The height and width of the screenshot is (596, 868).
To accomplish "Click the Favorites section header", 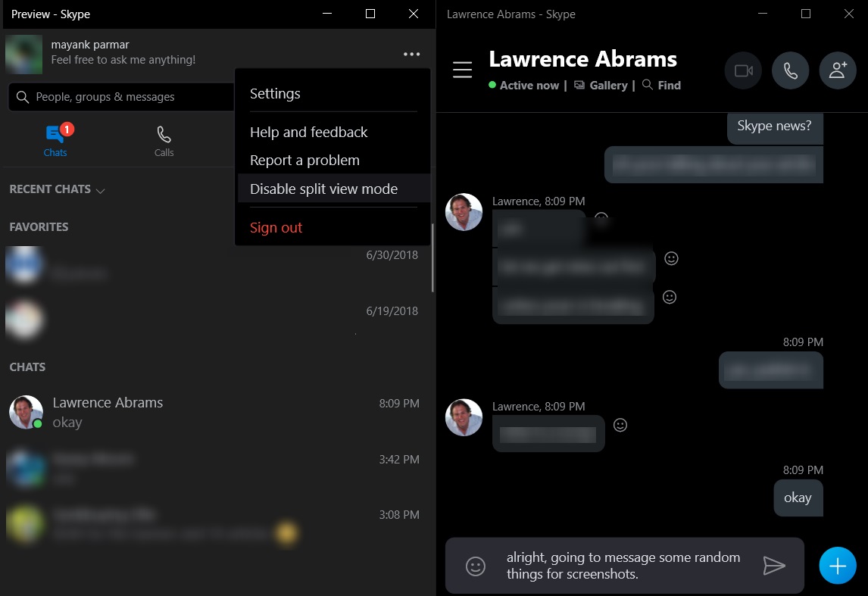I will (x=39, y=227).
